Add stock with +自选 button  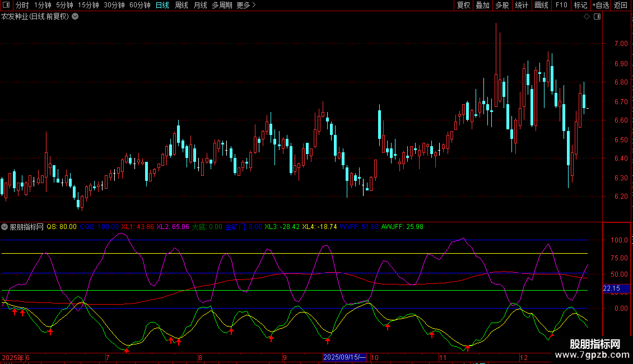(x=601, y=5)
